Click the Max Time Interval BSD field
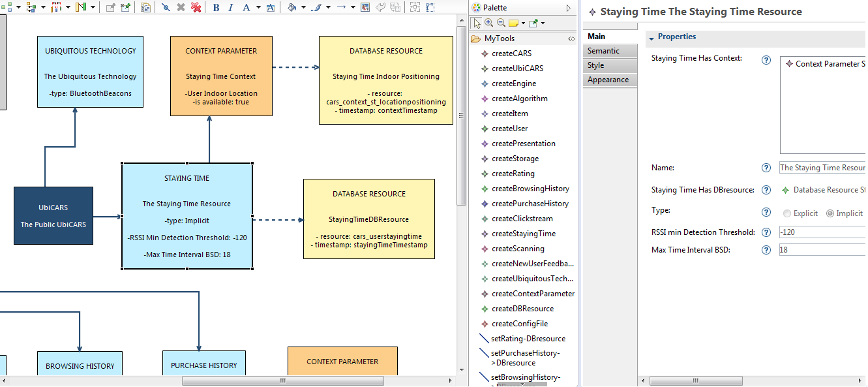The height and width of the screenshot is (387, 868). (x=822, y=249)
